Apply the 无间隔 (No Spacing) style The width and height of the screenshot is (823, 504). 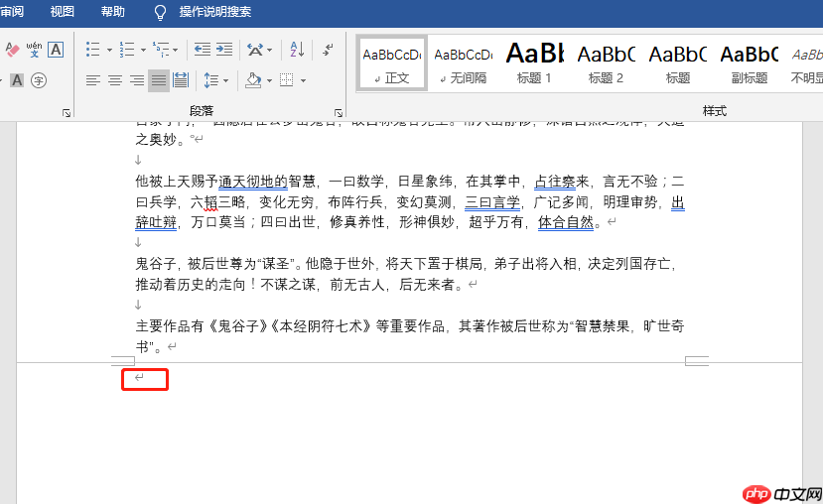[463, 63]
